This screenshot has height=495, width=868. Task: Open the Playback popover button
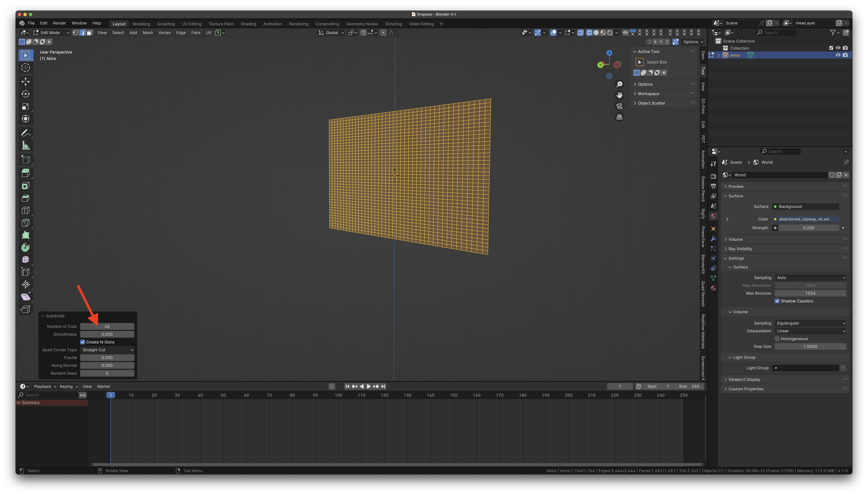pos(45,386)
